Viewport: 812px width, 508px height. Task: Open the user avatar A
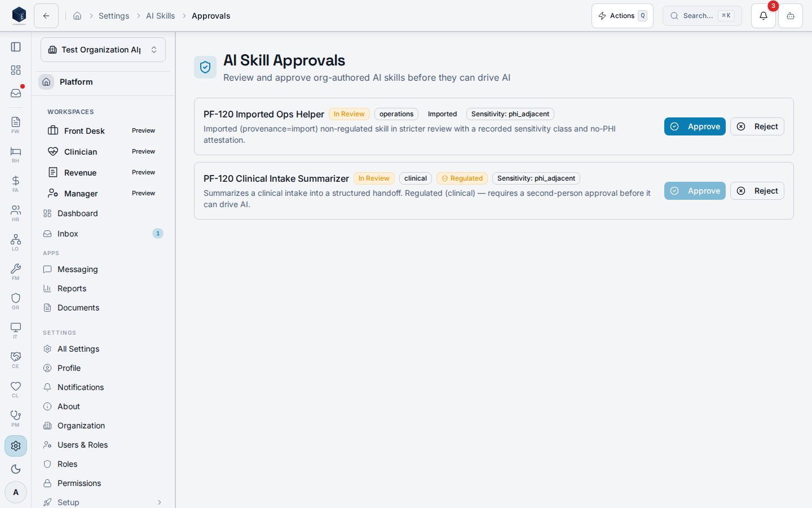point(16,492)
